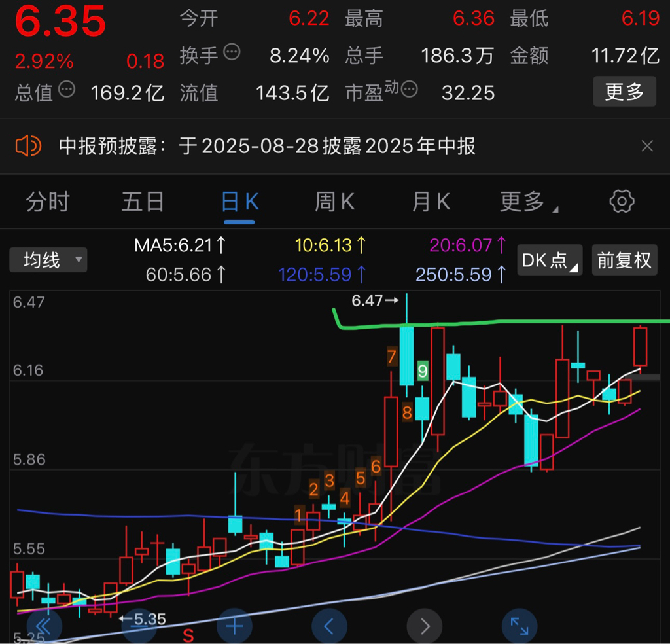
Task: Dismiss the 中报预披露 notice
Action: coord(647,146)
